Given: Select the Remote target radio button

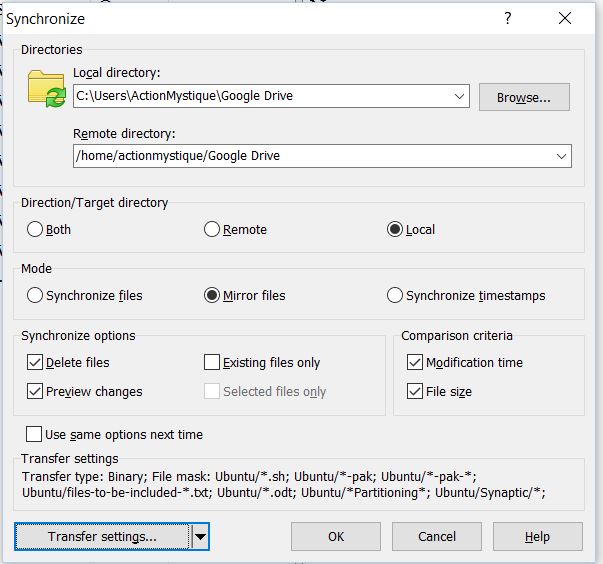Looking at the screenshot, I should (212, 229).
